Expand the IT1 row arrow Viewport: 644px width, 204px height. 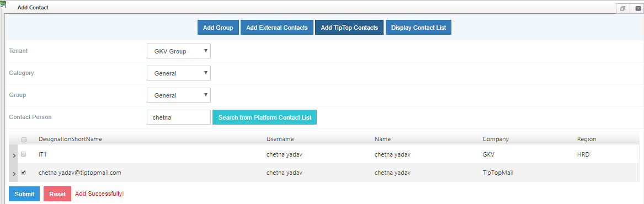(14, 155)
